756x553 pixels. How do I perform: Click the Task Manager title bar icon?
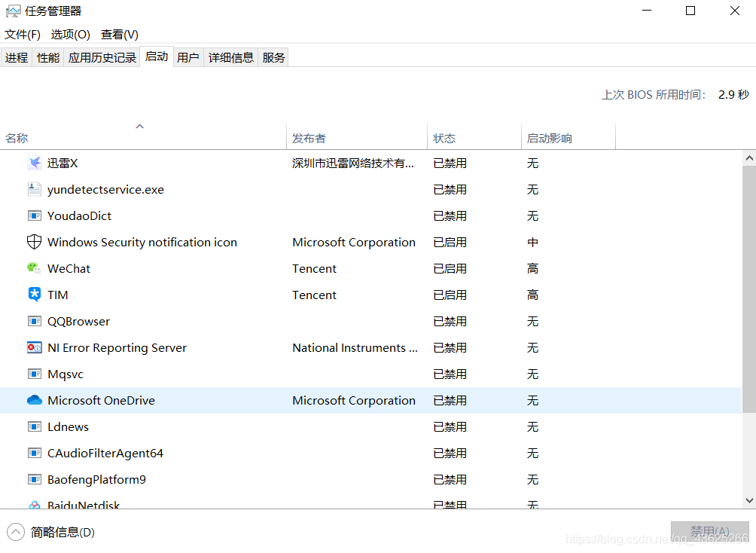(13, 11)
